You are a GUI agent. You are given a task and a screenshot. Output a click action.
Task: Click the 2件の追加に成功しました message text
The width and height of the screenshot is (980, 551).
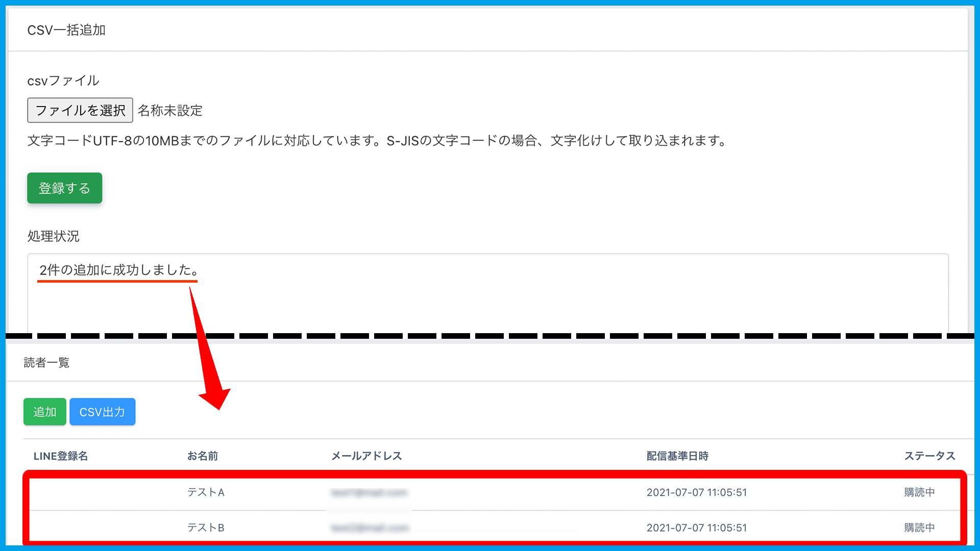point(118,270)
